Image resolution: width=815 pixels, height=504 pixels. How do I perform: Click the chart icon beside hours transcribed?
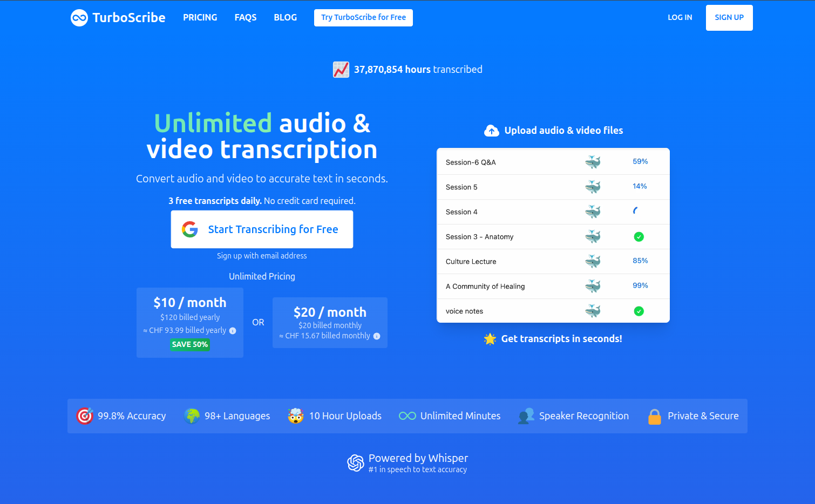pos(341,70)
